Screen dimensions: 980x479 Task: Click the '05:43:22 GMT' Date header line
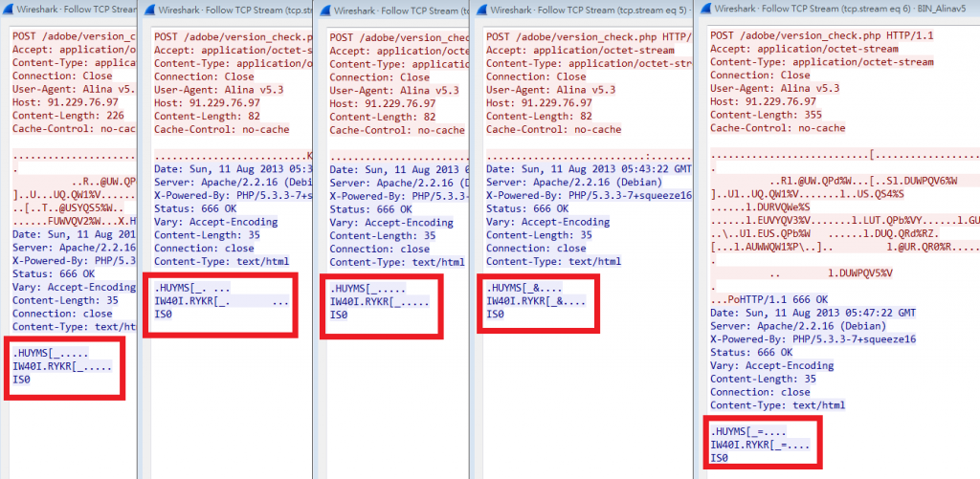(588, 169)
